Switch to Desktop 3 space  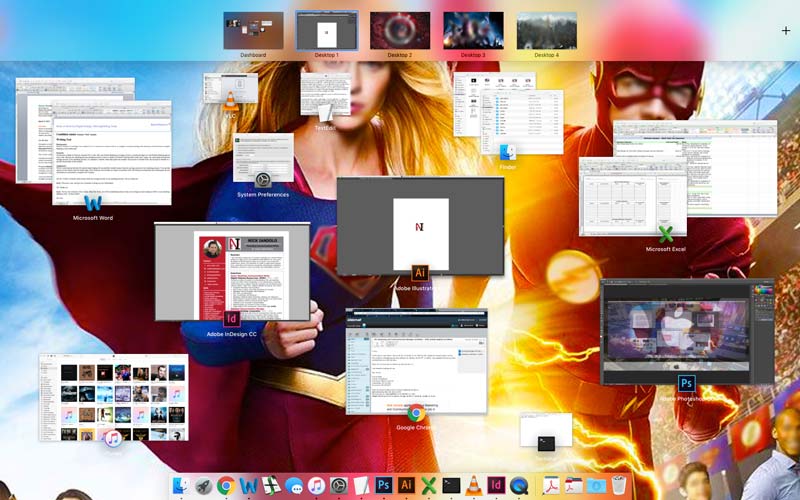pos(473,31)
